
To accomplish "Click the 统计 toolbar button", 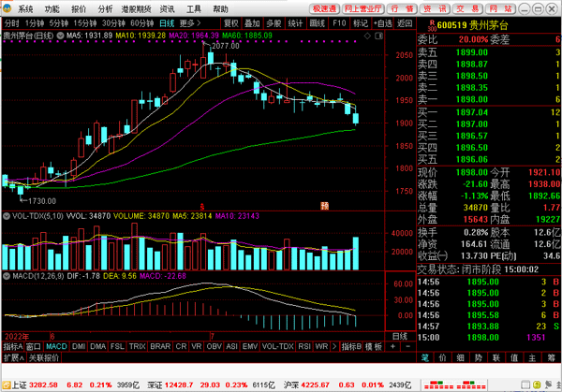I will (x=295, y=23).
